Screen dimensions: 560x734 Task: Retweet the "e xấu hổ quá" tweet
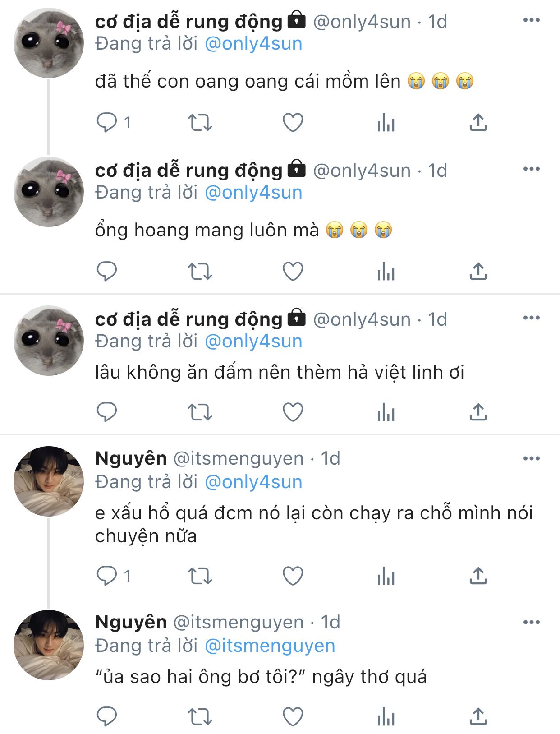click(x=199, y=576)
